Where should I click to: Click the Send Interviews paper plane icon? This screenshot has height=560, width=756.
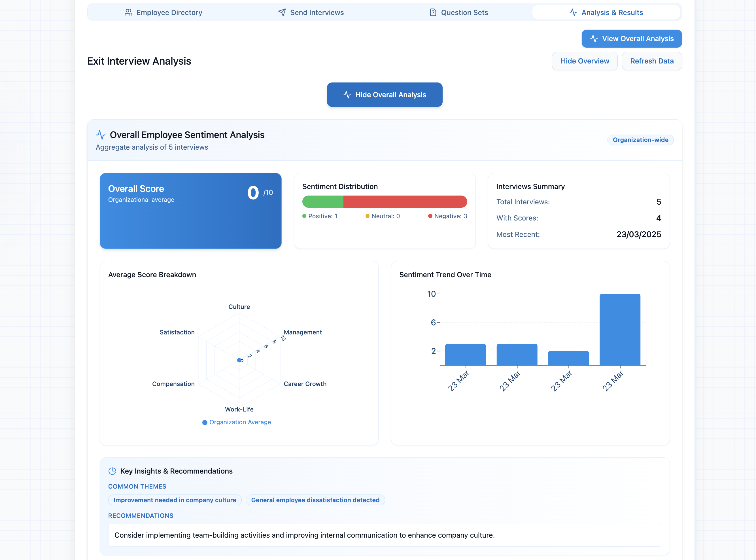[x=282, y=12]
